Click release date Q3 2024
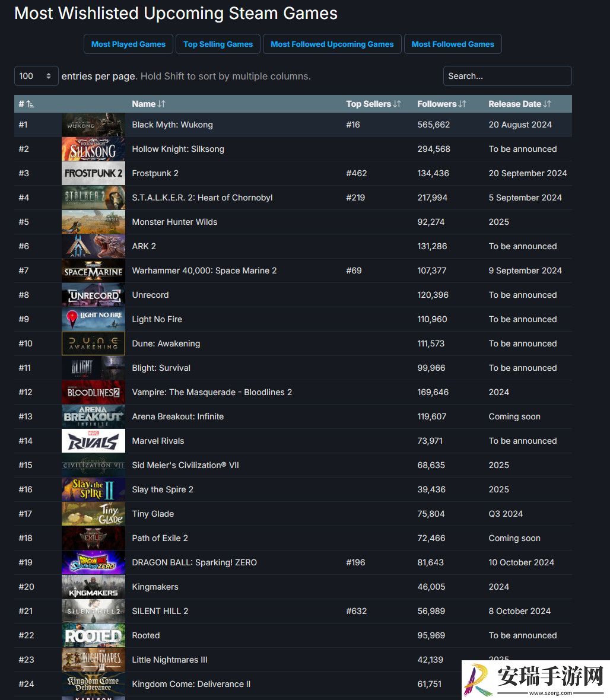610x700 pixels. coord(506,514)
